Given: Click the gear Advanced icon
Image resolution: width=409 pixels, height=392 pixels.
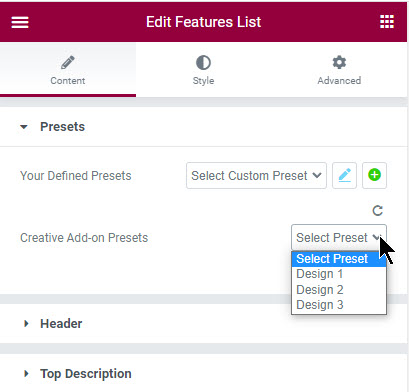Looking at the screenshot, I should pos(339,62).
